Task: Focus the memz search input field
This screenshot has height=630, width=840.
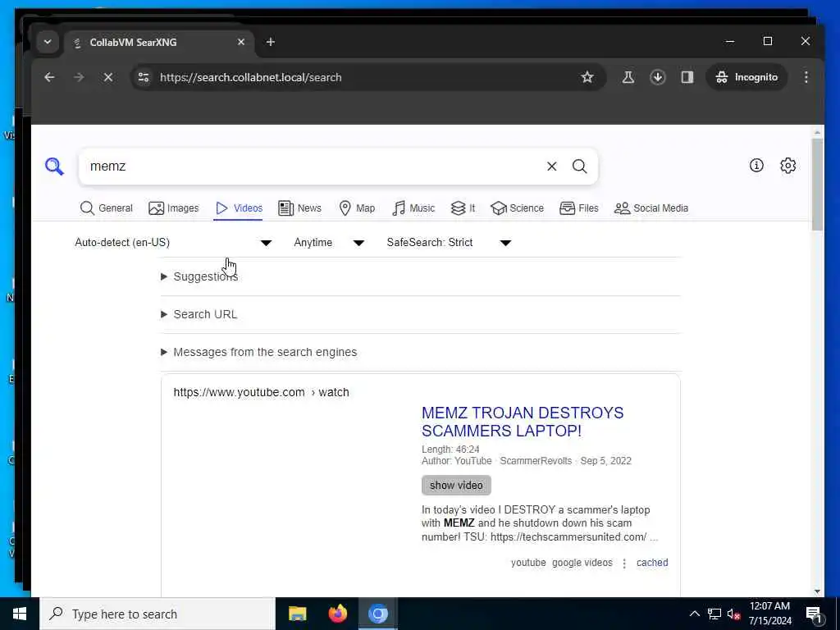Action: (313, 166)
